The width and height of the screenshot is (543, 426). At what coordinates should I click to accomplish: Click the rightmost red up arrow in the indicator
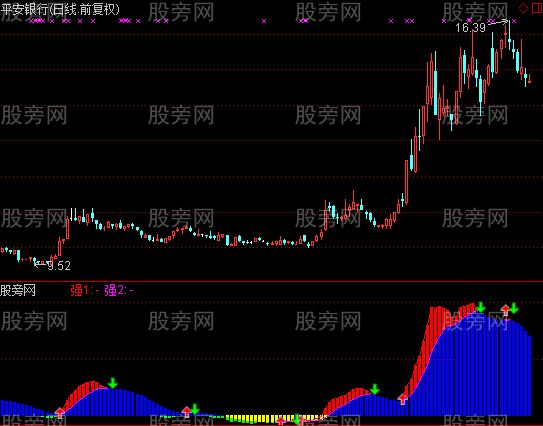(506, 310)
